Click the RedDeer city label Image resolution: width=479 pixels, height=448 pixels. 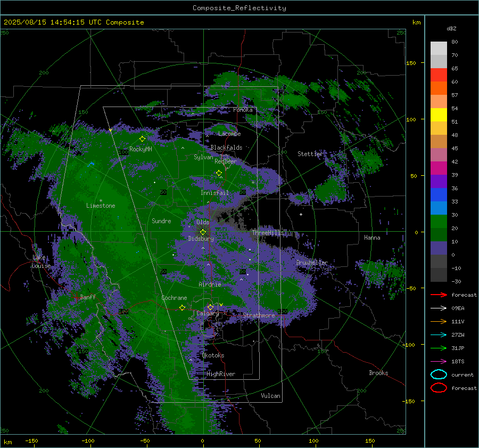pos(226,161)
